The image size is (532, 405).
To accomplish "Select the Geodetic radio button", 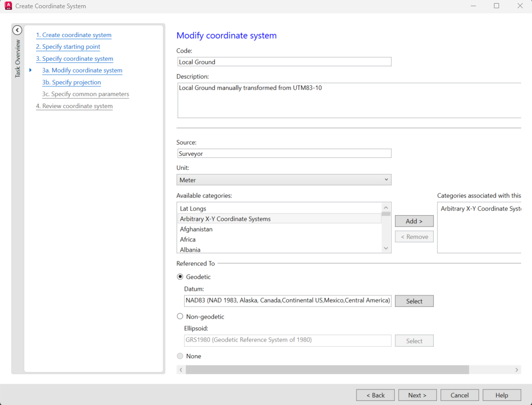I will point(180,276).
